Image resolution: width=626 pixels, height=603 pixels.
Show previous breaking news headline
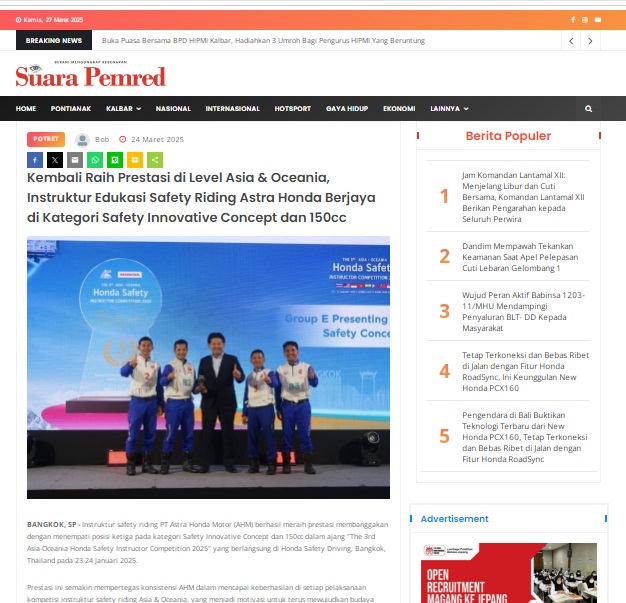571,41
